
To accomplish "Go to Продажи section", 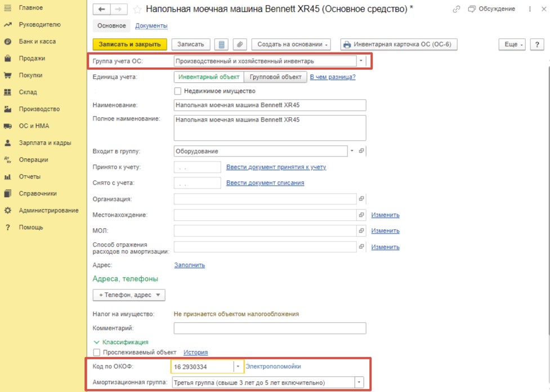I will [32, 58].
